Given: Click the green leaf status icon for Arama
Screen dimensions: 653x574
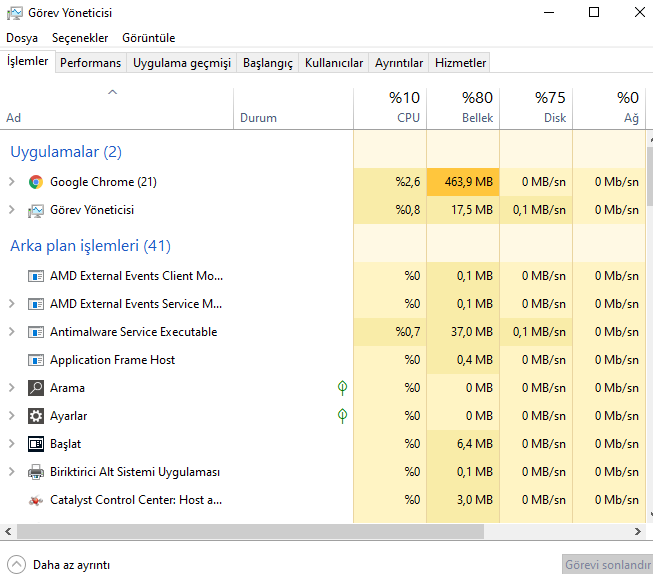Looking at the screenshot, I should coord(342,388).
